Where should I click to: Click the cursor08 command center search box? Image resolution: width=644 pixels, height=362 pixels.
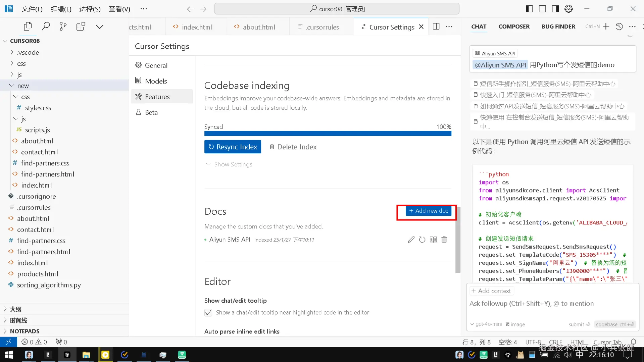(337, 9)
